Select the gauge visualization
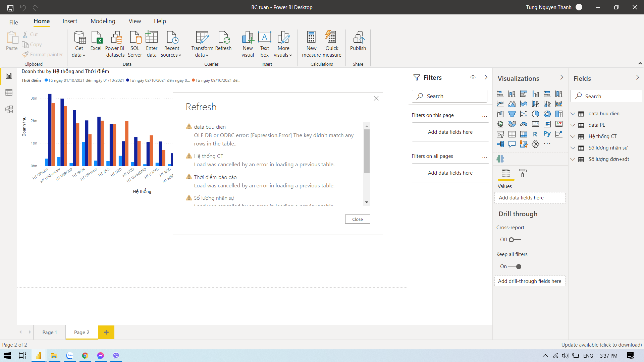 pyautogui.click(x=524, y=124)
